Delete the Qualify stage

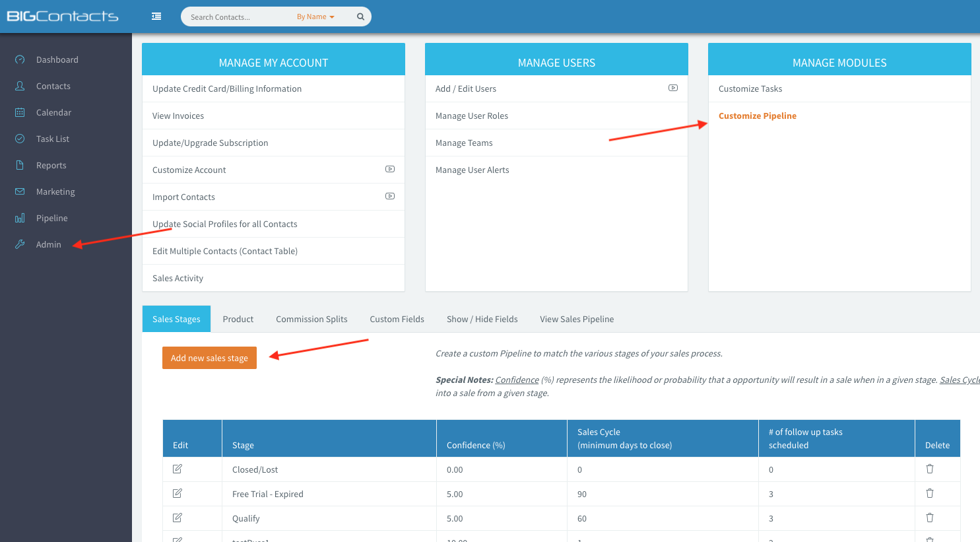pyautogui.click(x=930, y=518)
